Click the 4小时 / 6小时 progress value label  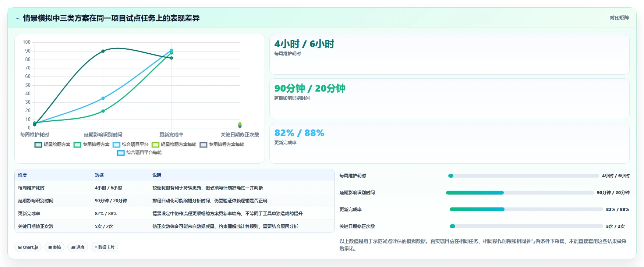616,176
